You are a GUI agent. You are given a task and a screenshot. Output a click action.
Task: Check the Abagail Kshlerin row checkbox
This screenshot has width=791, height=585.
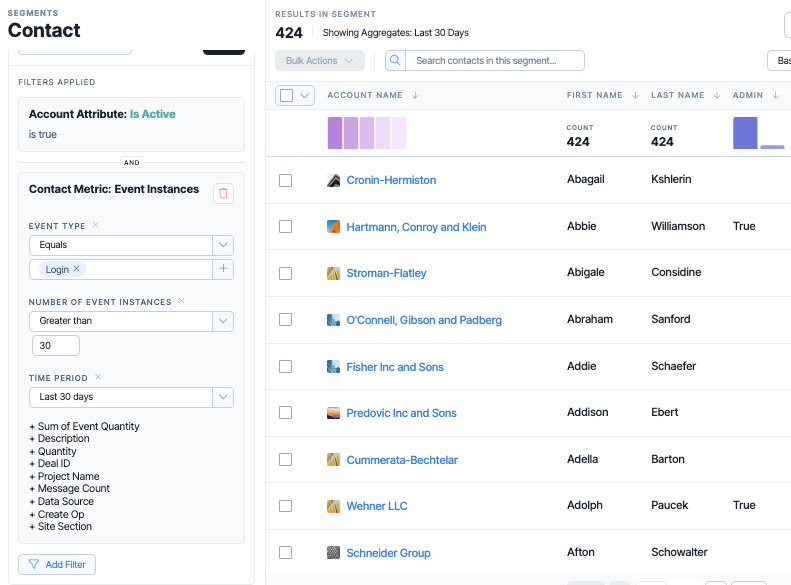click(x=286, y=180)
